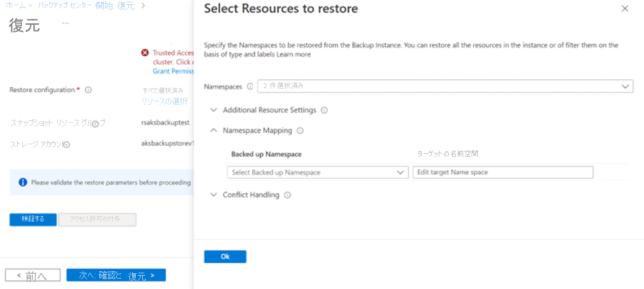Click info icon beside Conflict Handling
Screen dimensions: 644x289
pos(287,195)
